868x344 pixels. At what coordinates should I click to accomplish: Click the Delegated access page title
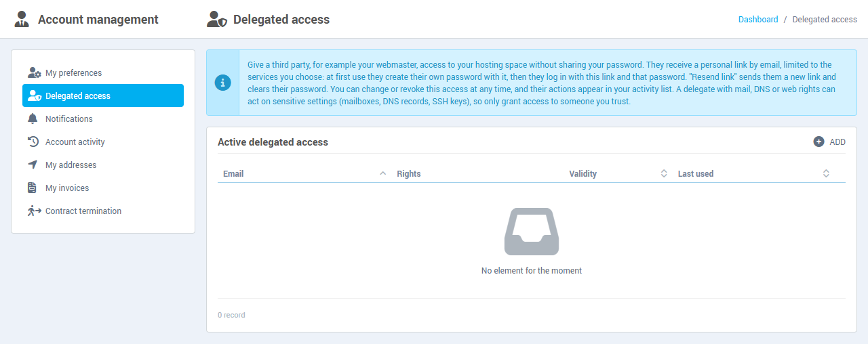(281, 20)
